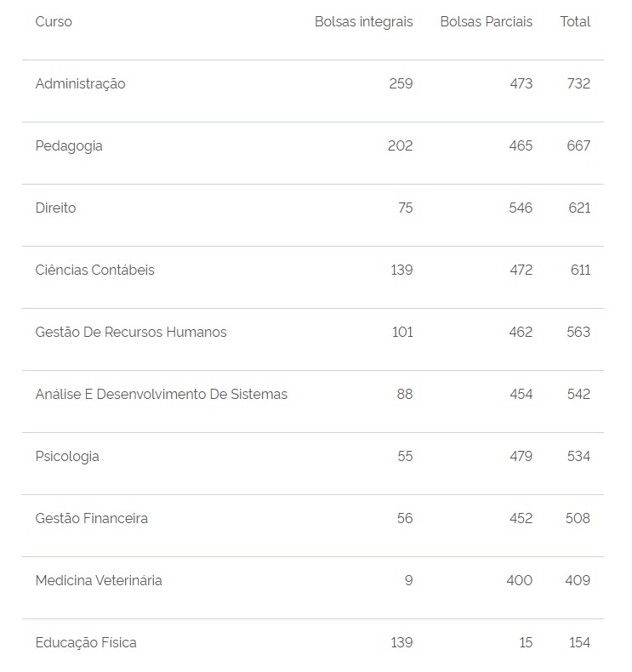This screenshot has width=632, height=672.
Task: Click the Curso column header
Action: pos(54,22)
